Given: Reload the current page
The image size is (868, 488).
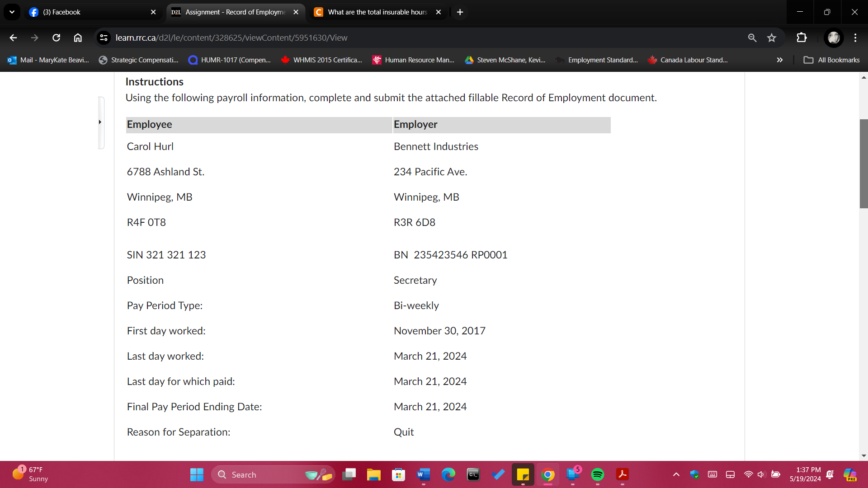Looking at the screenshot, I should point(56,38).
